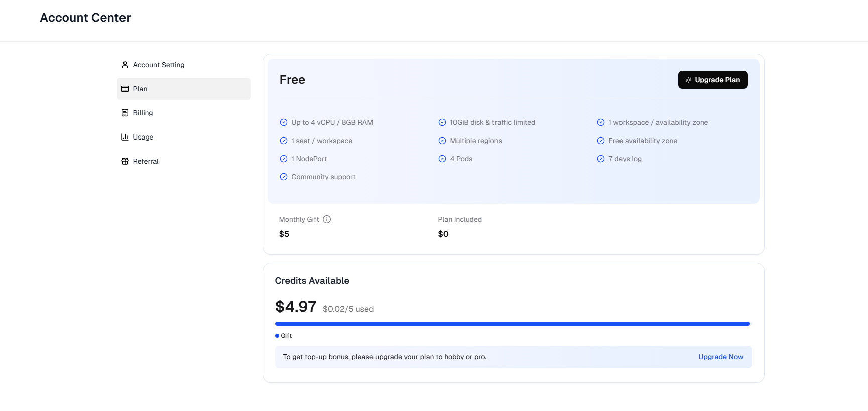The width and height of the screenshot is (868, 411).
Task: Click the blue credits usage progress bar
Action: tap(512, 324)
